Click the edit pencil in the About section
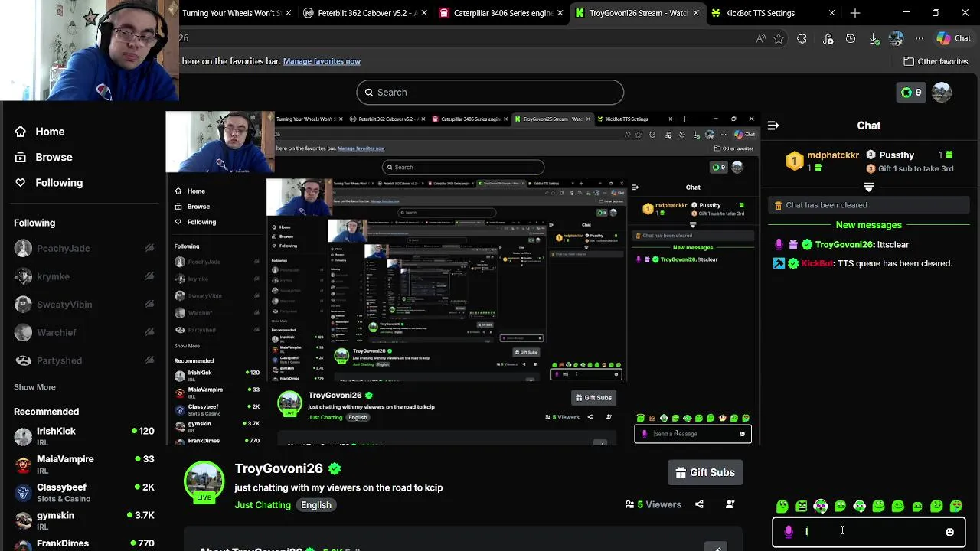The width and height of the screenshot is (980, 551). click(716, 546)
